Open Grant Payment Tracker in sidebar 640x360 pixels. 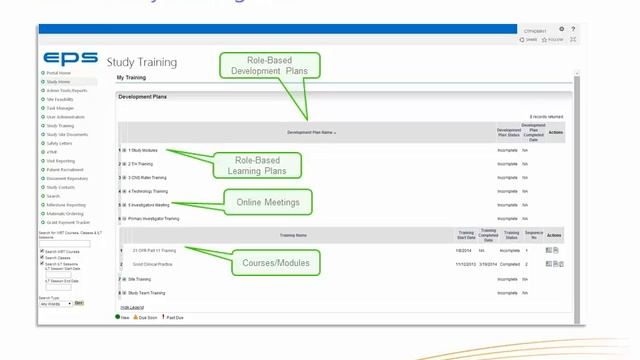(68, 222)
